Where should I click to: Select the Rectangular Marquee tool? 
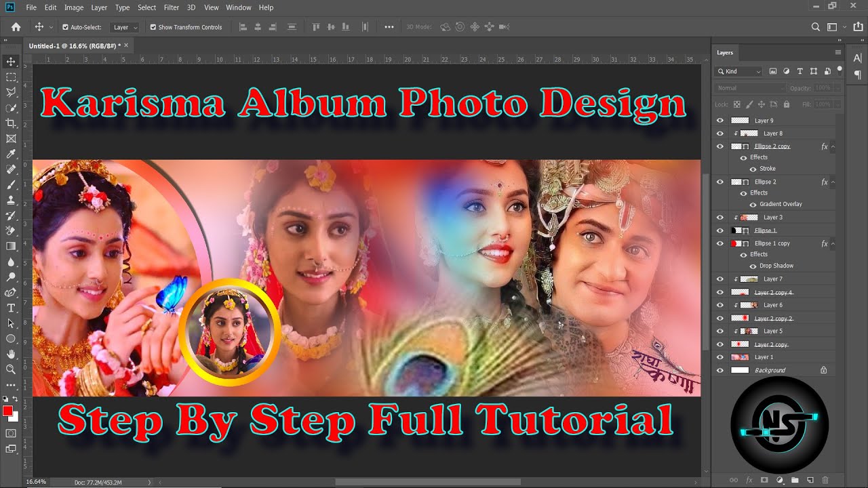pyautogui.click(x=11, y=77)
